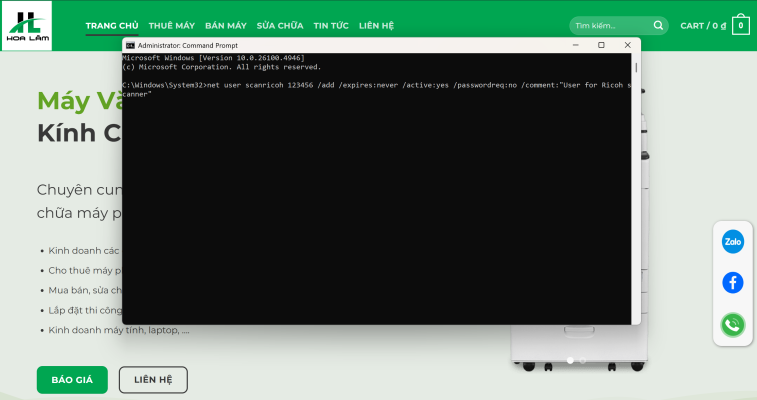Open the shopping cart bag icon
Image resolution: width=757 pixels, height=400 pixels.
741,26
